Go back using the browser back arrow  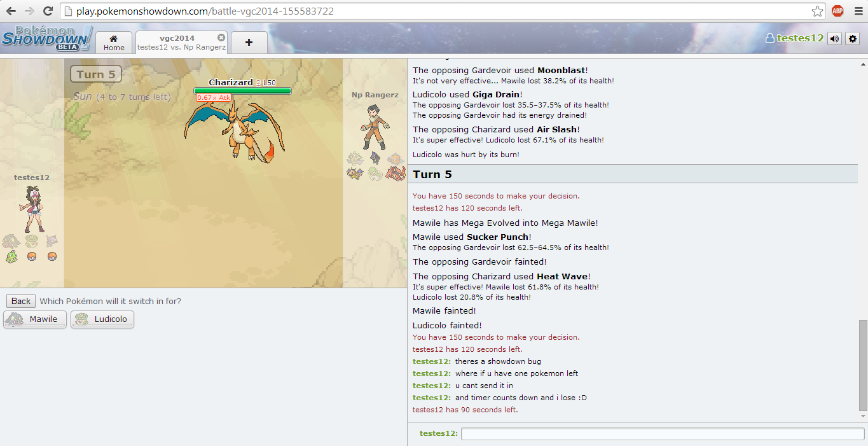11,11
